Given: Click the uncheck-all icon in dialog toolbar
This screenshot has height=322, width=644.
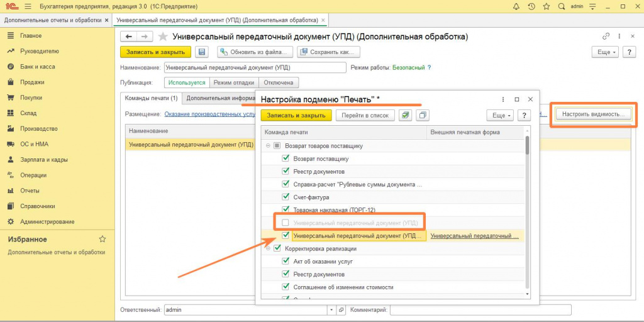Looking at the screenshot, I should [422, 116].
